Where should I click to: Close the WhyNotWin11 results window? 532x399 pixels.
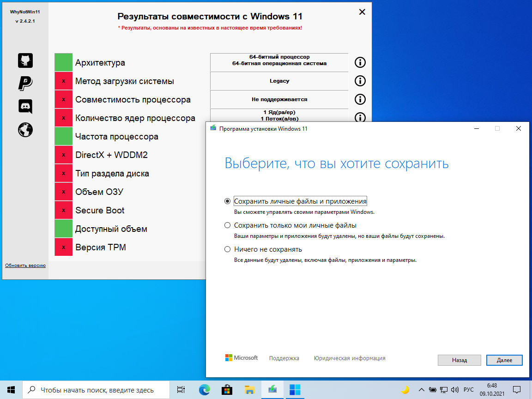(x=362, y=12)
